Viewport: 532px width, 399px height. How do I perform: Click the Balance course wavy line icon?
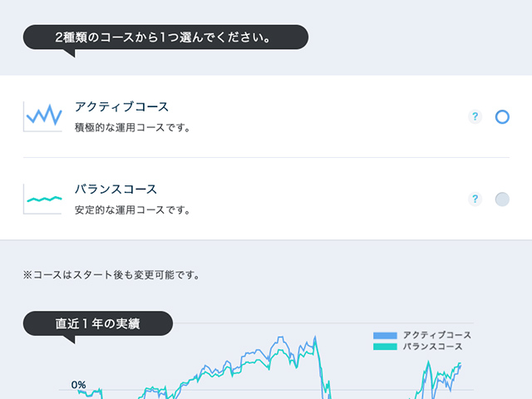click(x=42, y=199)
